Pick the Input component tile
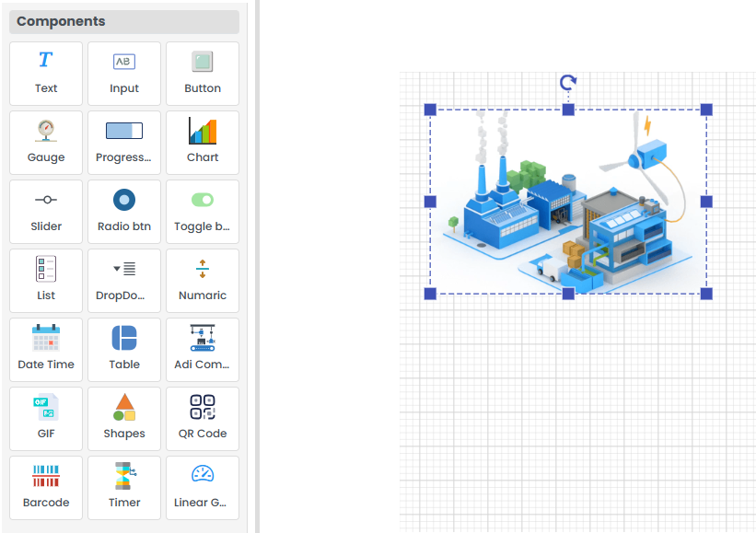The width and height of the screenshot is (756, 533). tap(124, 74)
